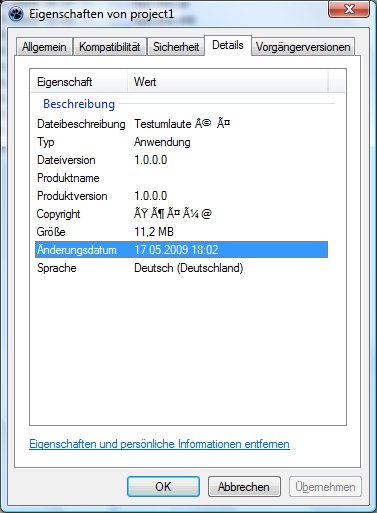Collapse the Beschreibung group heading
The height and width of the screenshot is (513, 377).
coord(79,104)
